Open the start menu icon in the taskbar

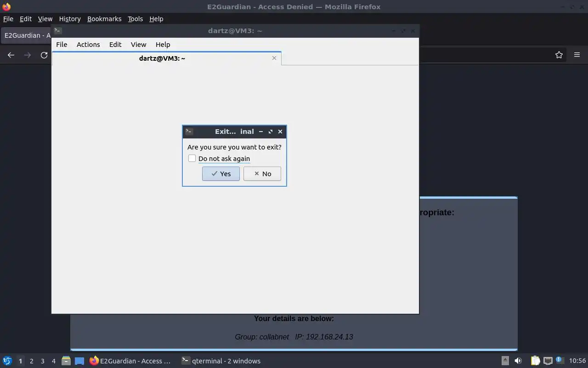tap(7, 361)
